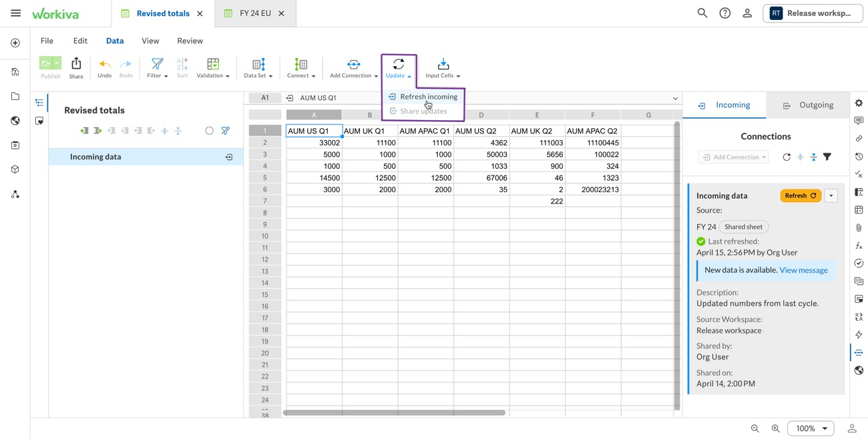Toggle the outline panel view icon

(39, 103)
